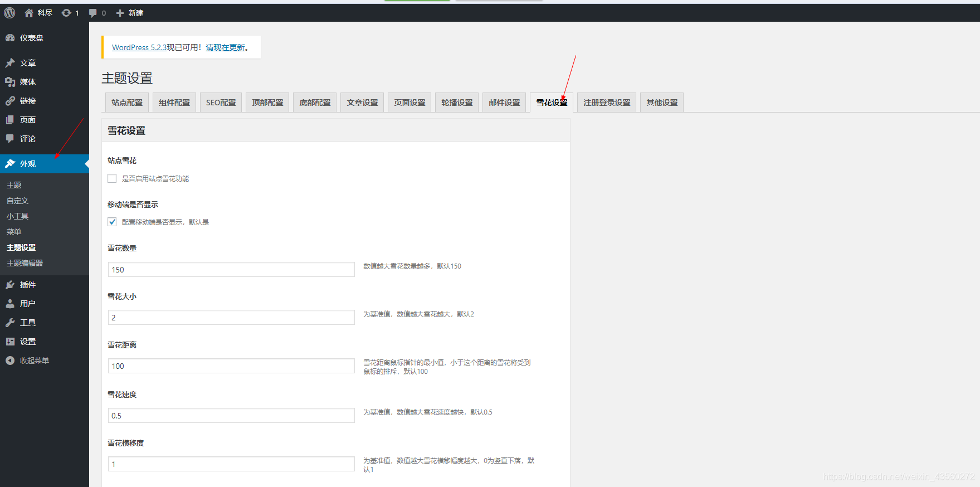This screenshot has height=487, width=980.
Task: Click the updates icon in admin bar
Action: (66, 13)
